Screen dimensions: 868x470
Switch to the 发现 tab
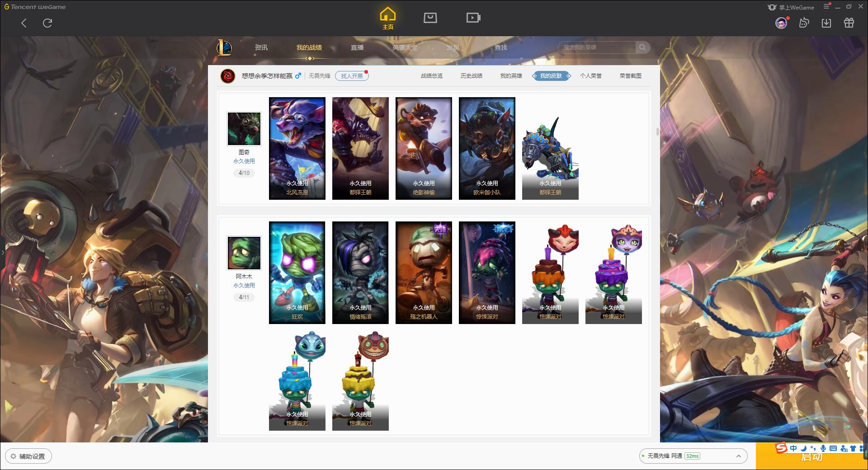(x=453, y=47)
